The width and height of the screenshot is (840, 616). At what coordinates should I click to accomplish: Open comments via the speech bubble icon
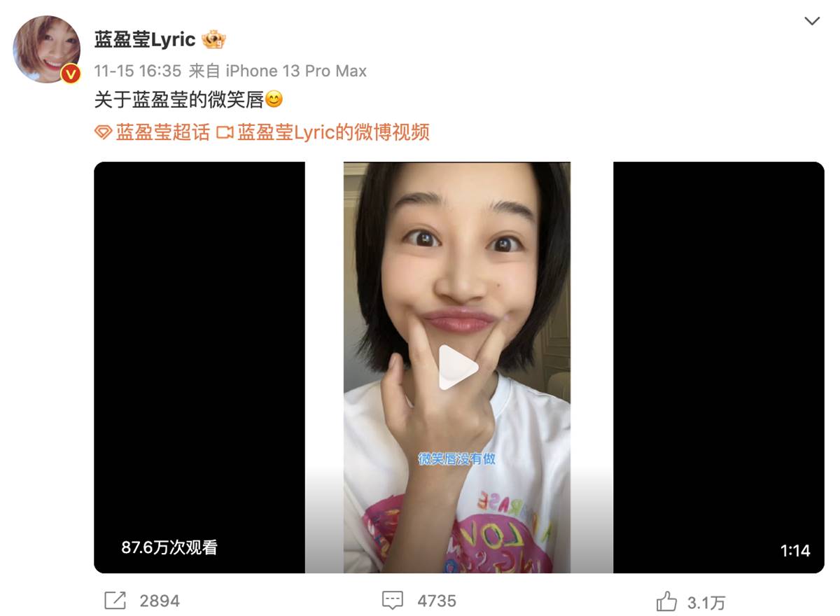(x=393, y=601)
